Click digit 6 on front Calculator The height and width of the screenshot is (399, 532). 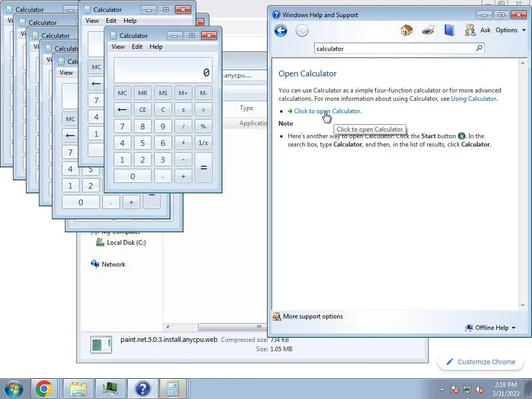click(x=163, y=143)
